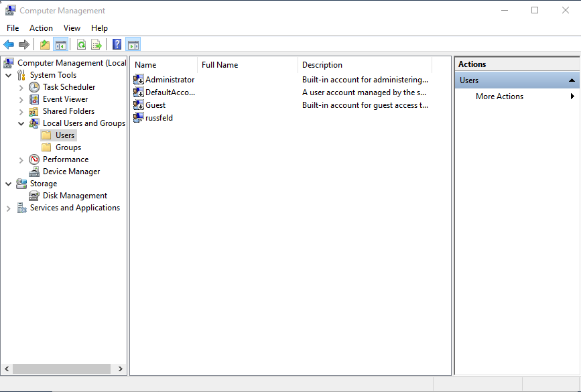
Task: Open the View menu
Action: (72, 28)
